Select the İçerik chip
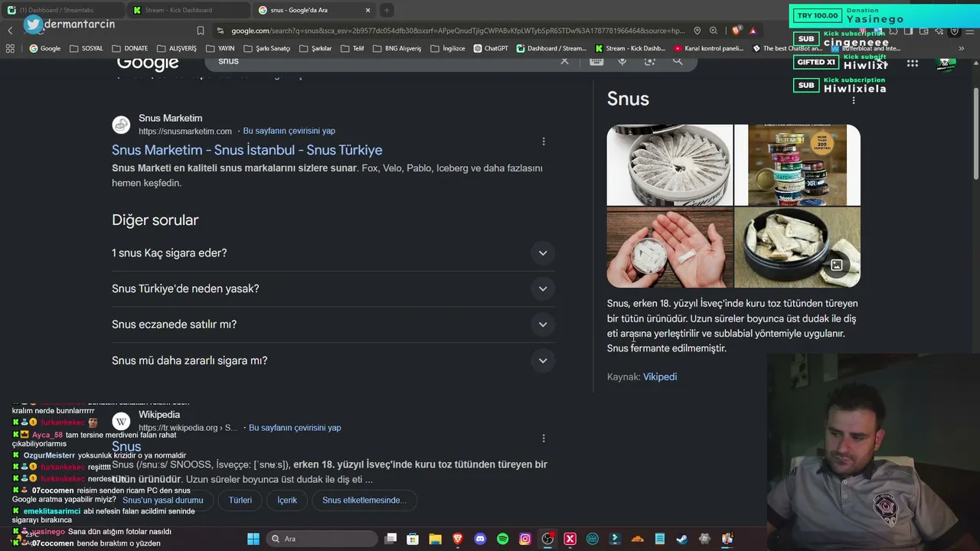The height and width of the screenshot is (551, 980). click(287, 500)
